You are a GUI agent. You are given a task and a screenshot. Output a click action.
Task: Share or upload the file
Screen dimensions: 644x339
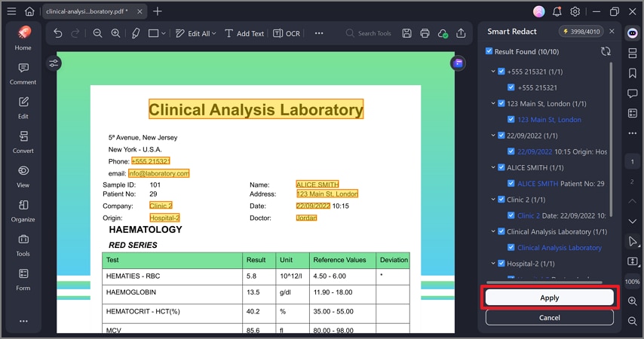point(461,33)
